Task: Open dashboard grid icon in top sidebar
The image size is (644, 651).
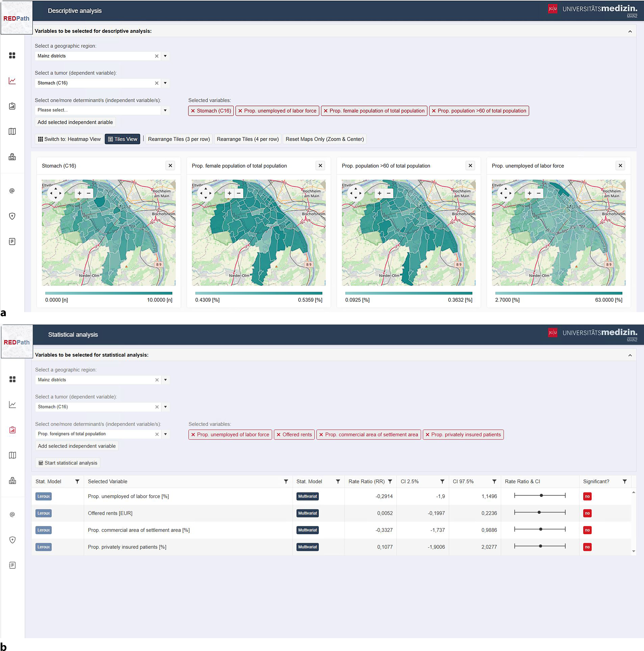Action: (12, 55)
